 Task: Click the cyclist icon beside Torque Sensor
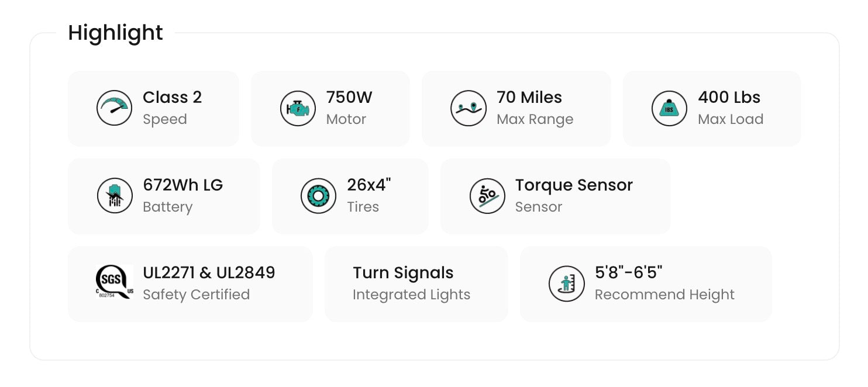(487, 196)
